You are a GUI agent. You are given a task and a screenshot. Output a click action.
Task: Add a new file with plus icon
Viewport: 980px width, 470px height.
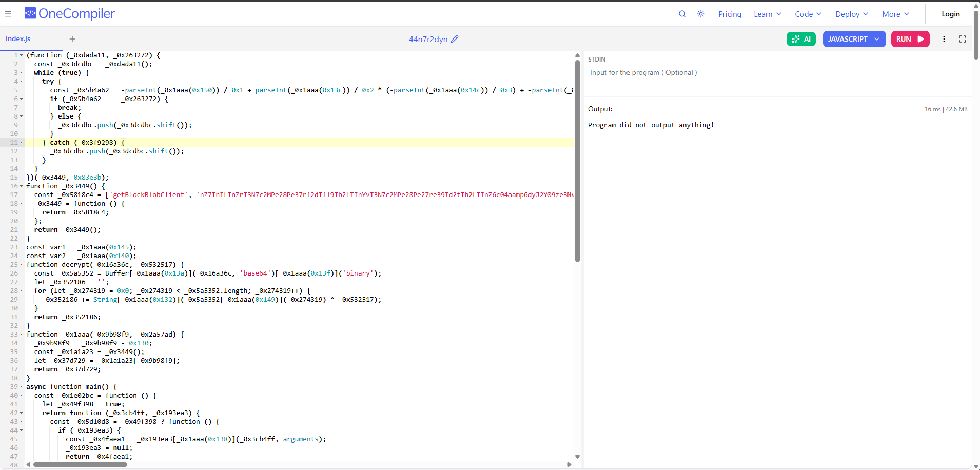tap(72, 39)
